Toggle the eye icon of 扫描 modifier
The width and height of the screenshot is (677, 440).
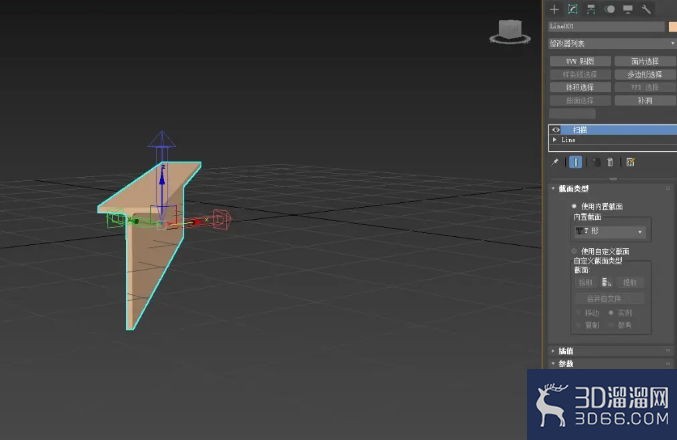tap(556, 130)
